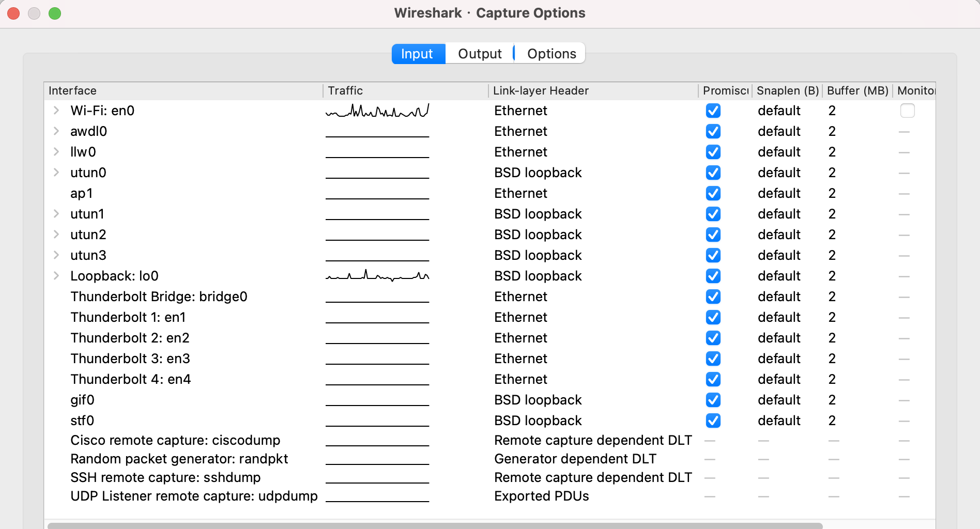The height and width of the screenshot is (529, 980).
Task: Switch to the Input tab
Action: [418, 54]
